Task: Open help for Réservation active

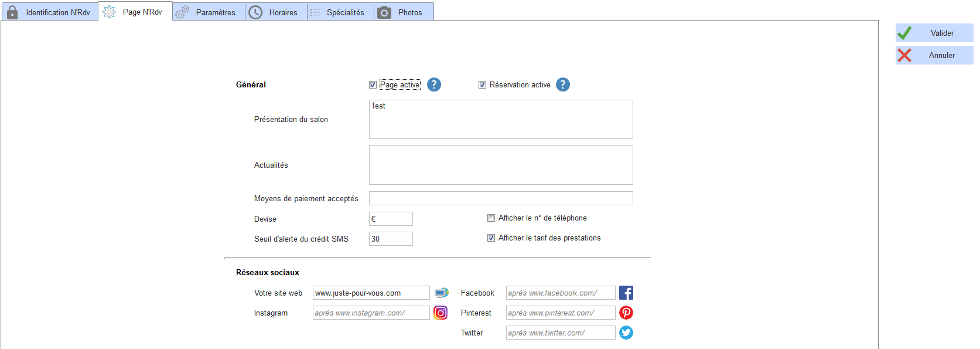Action: (563, 84)
